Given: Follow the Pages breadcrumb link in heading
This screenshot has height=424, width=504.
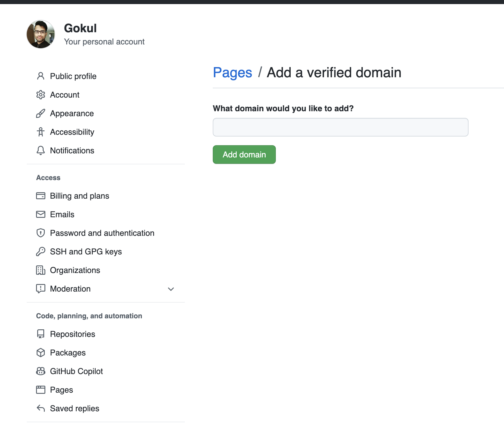Looking at the screenshot, I should click(x=233, y=73).
